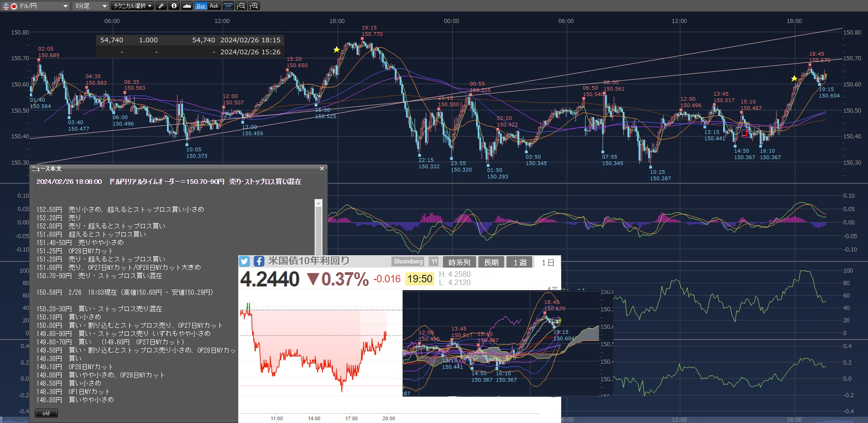The image size is (868, 423).
Task: Select the pencil drawing tool
Action: coord(161,6)
